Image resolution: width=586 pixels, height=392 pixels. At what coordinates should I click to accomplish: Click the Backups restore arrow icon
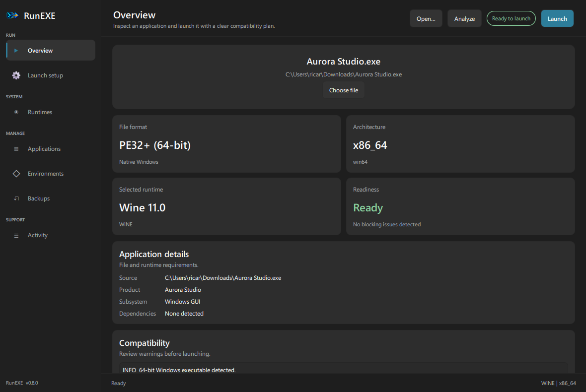pos(16,198)
